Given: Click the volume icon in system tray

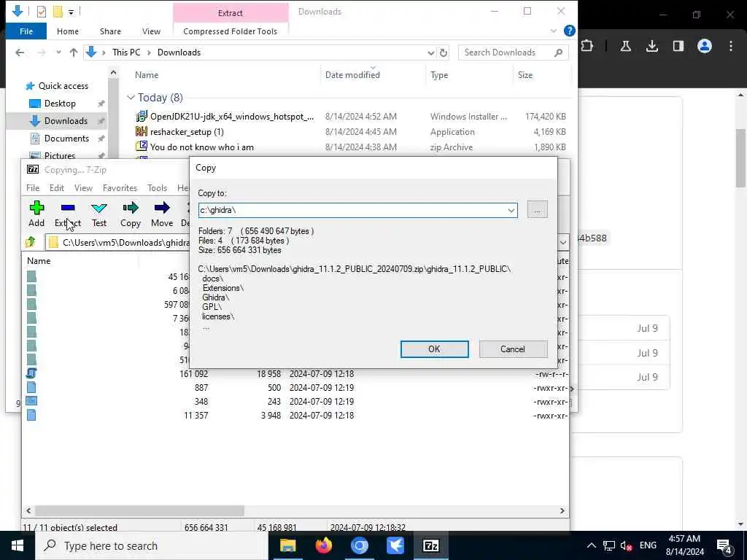Looking at the screenshot, I should tap(626, 545).
